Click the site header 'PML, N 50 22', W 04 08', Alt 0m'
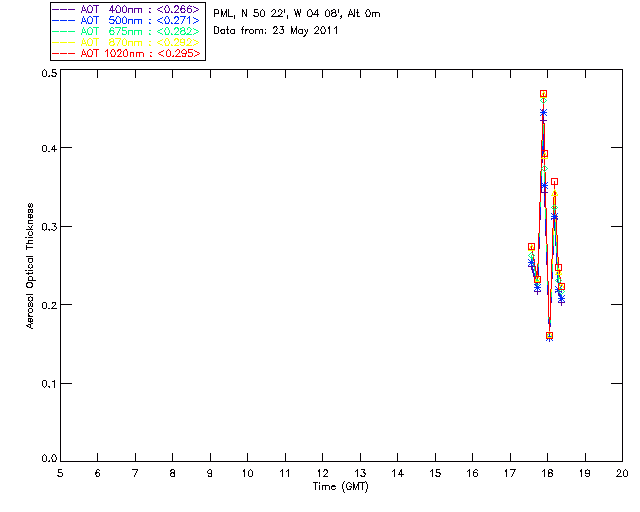The image size is (640, 512). pyautogui.click(x=297, y=14)
